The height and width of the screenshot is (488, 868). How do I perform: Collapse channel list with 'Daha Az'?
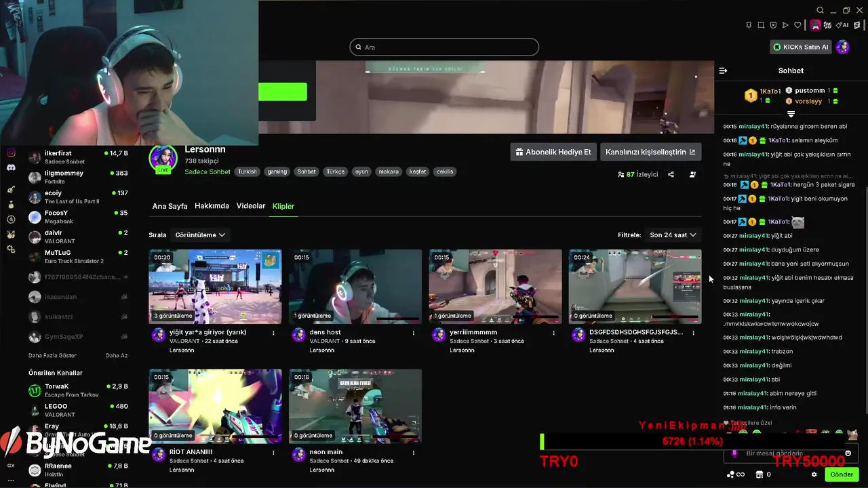pyautogui.click(x=117, y=355)
